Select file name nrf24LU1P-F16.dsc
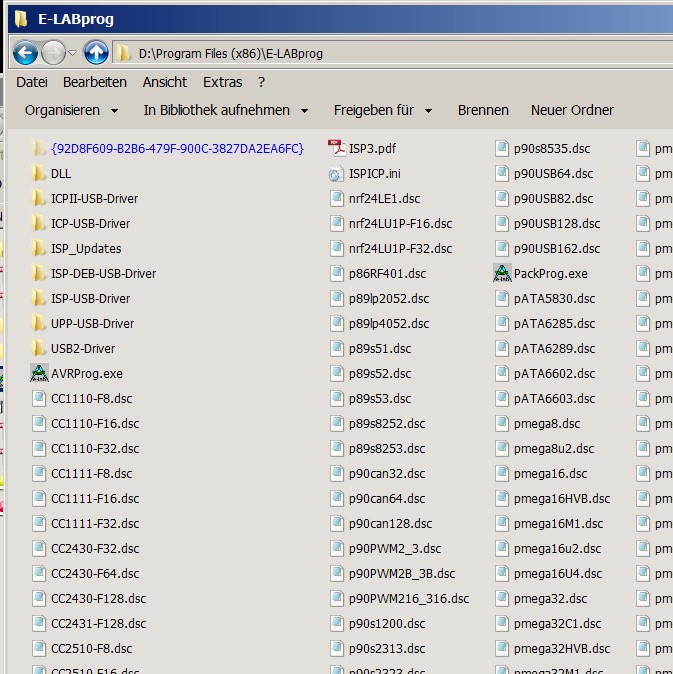Viewport: 673px width, 674px height. [401, 224]
